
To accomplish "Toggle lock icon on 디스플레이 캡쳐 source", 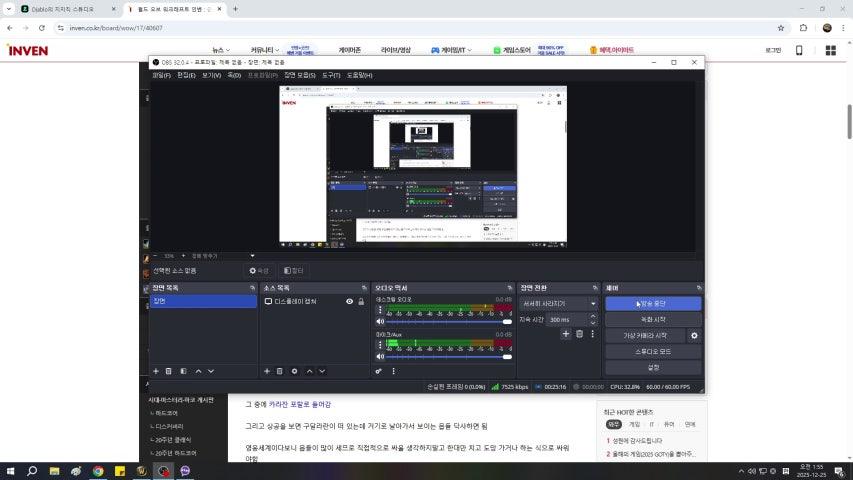I will pyautogui.click(x=361, y=301).
